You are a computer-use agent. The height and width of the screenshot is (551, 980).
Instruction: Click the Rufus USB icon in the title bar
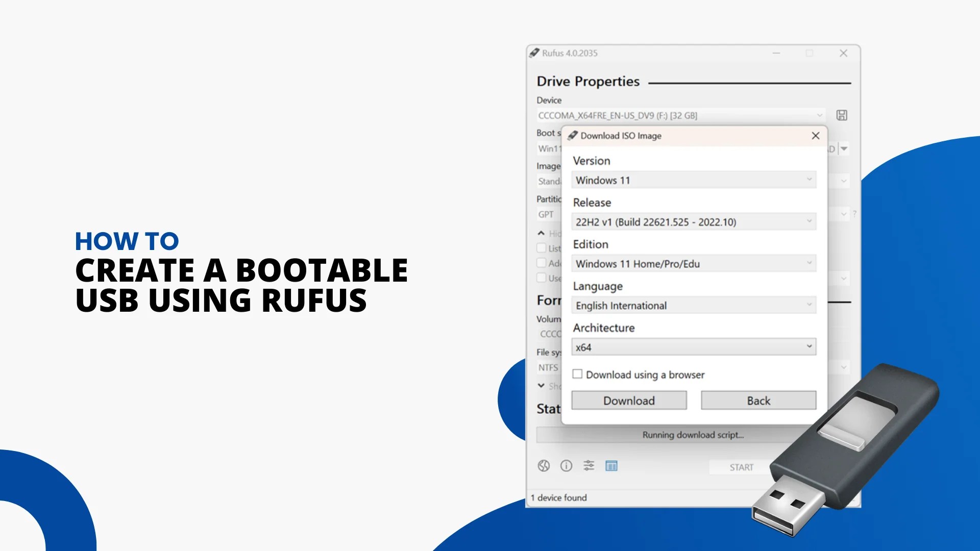coord(535,53)
